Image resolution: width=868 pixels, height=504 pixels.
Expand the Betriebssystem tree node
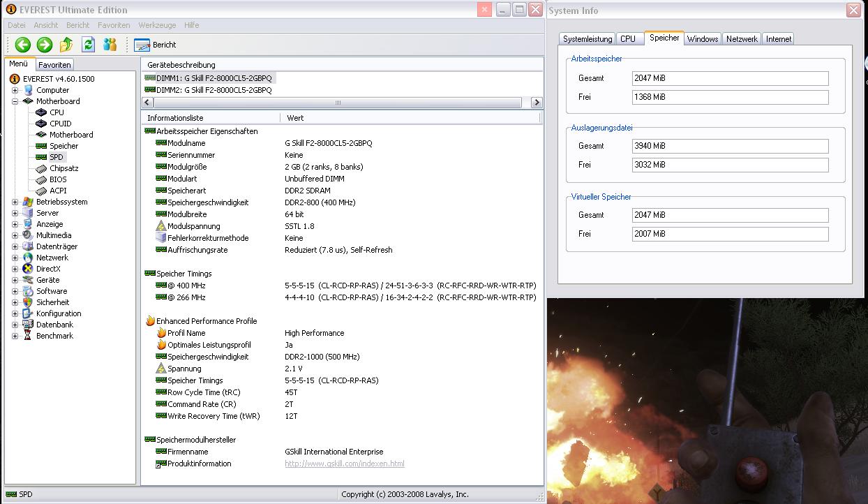(x=15, y=202)
